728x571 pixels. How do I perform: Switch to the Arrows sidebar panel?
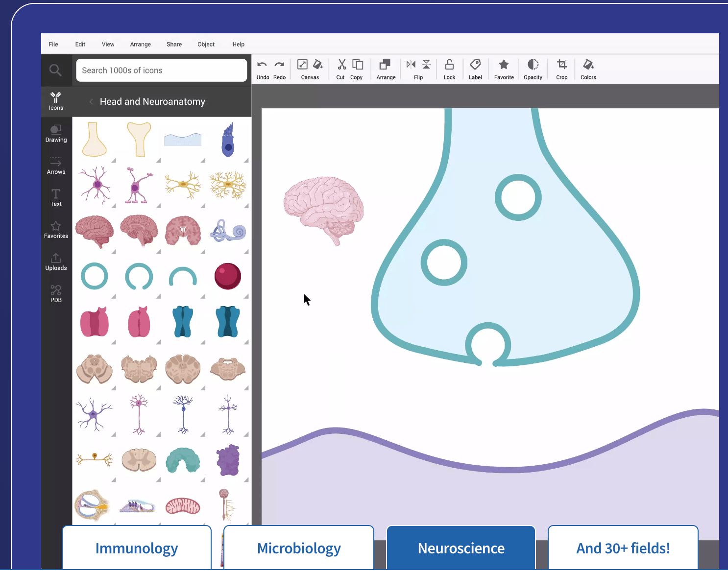point(55,165)
